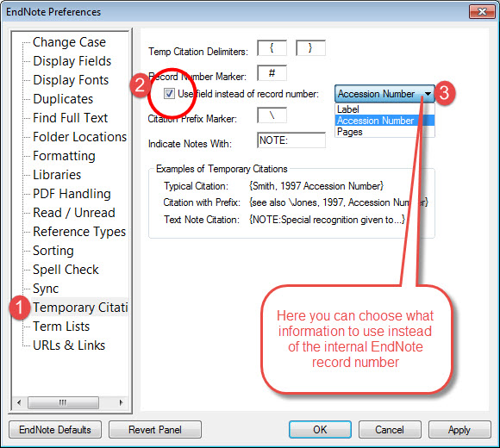Open the Accession Number dropdown arrow
500x448 pixels.
click(428, 94)
